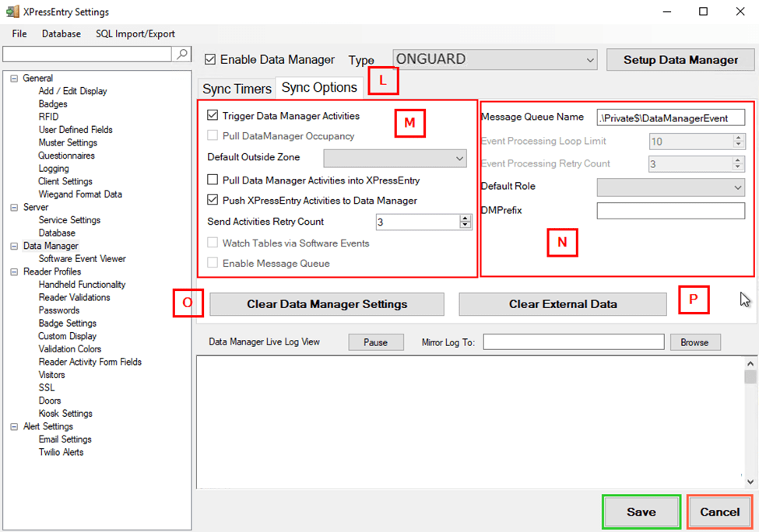Decrease Send Activities Retry Count
Screen dimensions: 759x532
466,225
